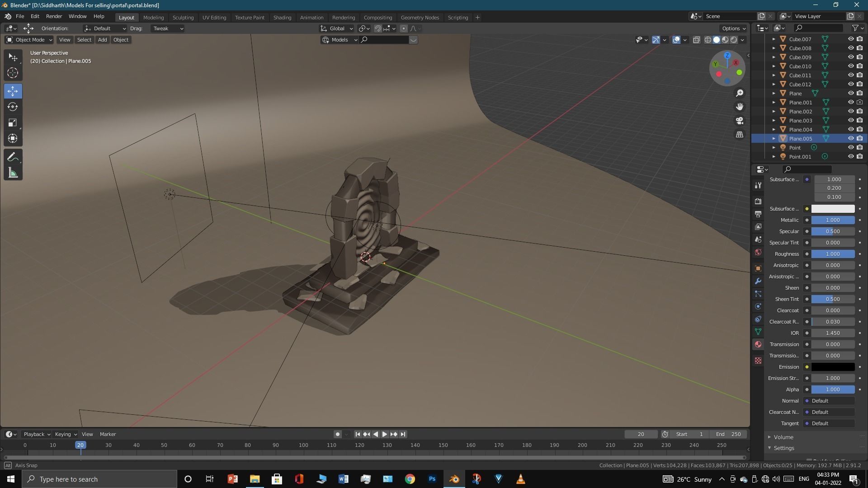
Task: Disable Plane.003 in renders
Action: coord(859,121)
